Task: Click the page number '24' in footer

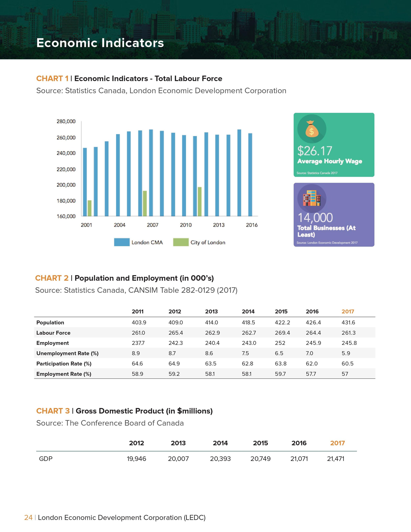Action: click(x=28, y=518)
